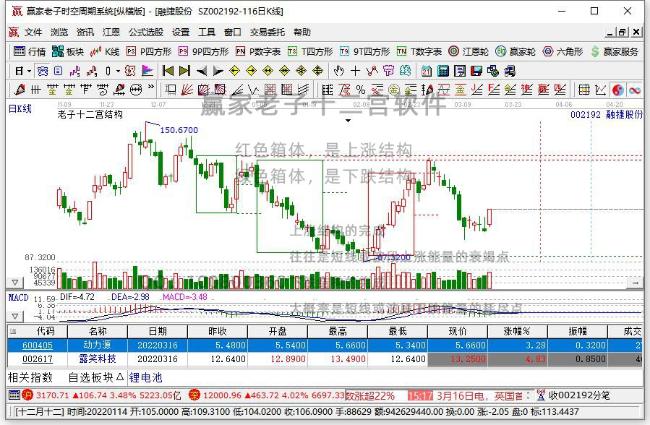This screenshot has height=425, width=650.
Task: Click the black left-arrow previous icon
Action: click(x=201, y=71)
